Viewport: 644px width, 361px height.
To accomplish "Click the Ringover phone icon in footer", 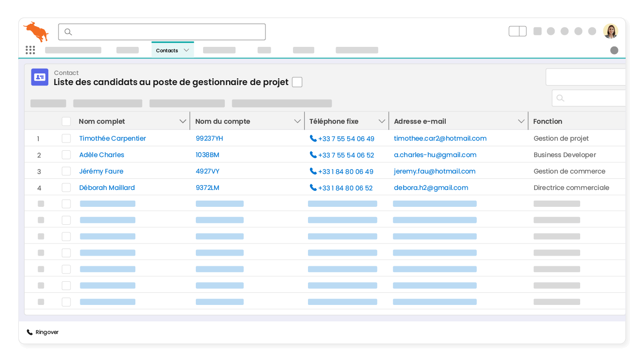I will [29, 332].
